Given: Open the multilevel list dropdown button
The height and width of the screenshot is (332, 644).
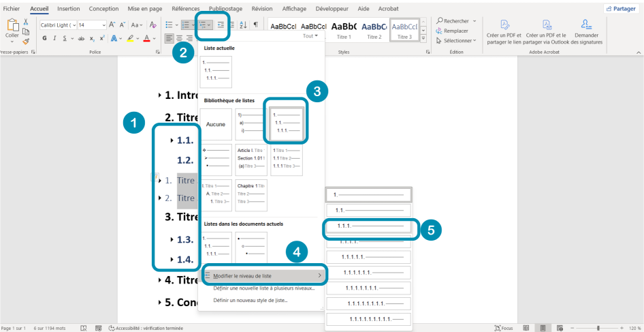Looking at the screenshot, I should (x=206, y=25).
